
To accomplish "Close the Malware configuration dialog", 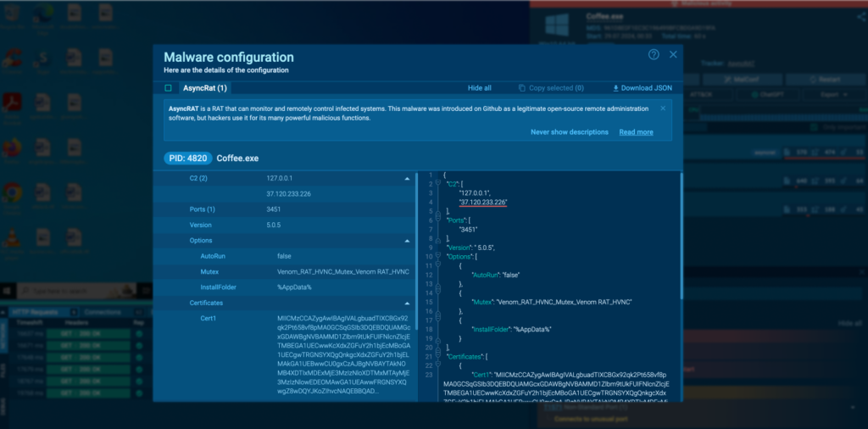I will pyautogui.click(x=673, y=54).
